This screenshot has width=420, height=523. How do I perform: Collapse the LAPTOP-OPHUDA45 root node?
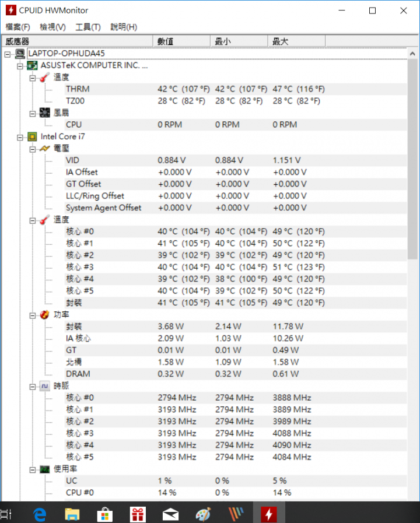coord(8,54)
